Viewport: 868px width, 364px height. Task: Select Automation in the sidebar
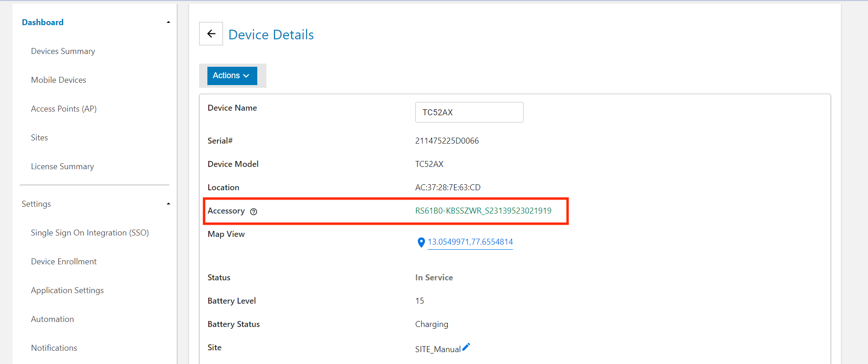tap(52, 319)
